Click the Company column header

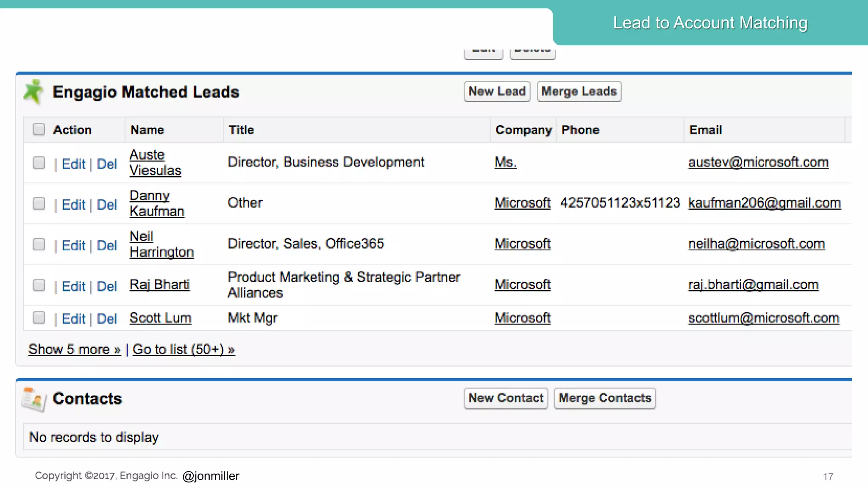pos(524,130)
